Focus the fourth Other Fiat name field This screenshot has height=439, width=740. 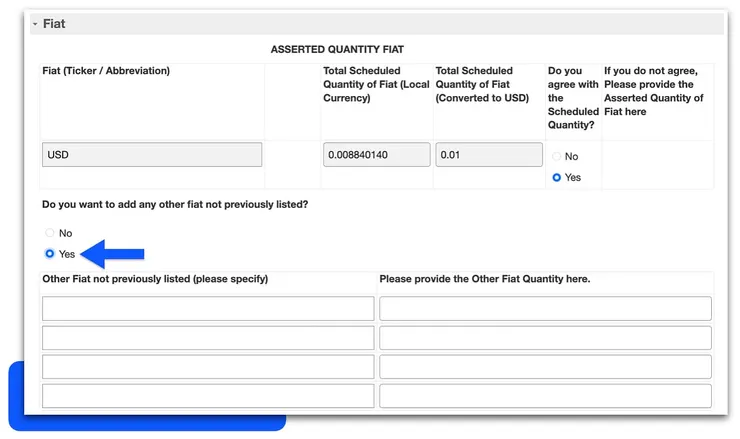pos(208,396)
